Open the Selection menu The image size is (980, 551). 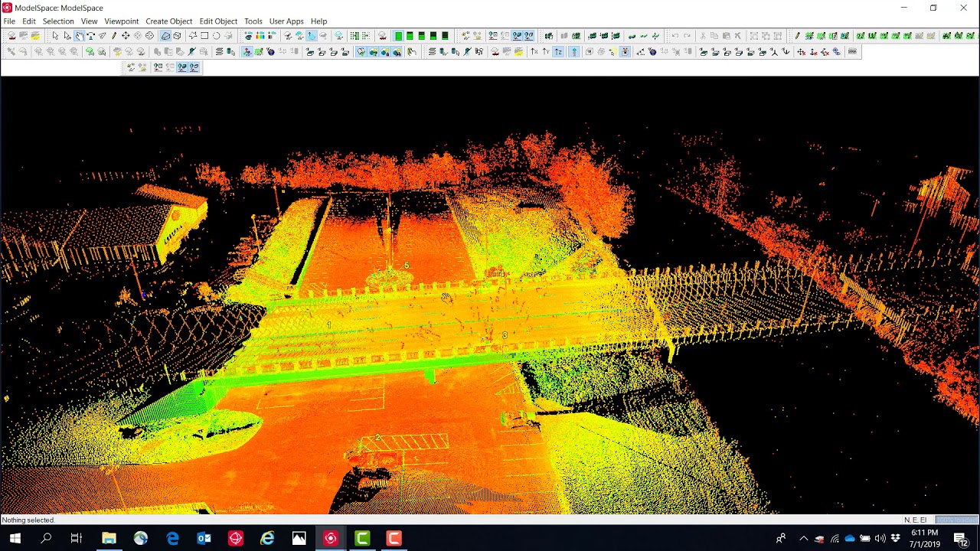[58, 21]
